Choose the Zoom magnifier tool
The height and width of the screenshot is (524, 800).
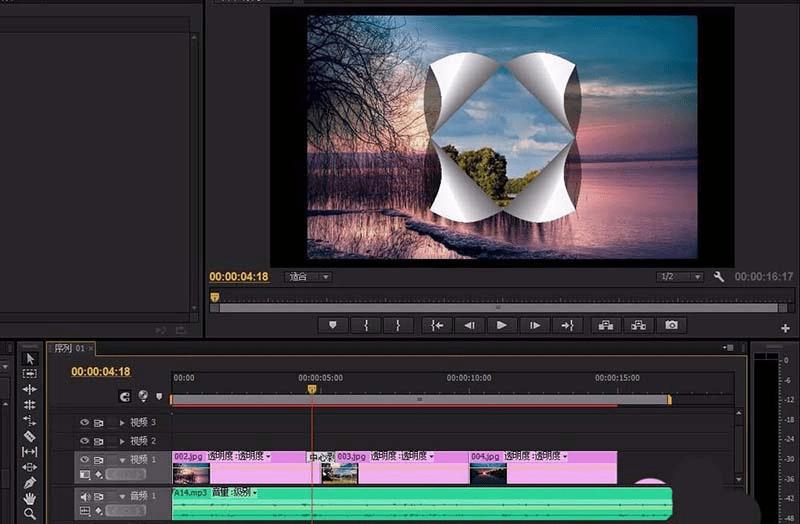(30, 514)
